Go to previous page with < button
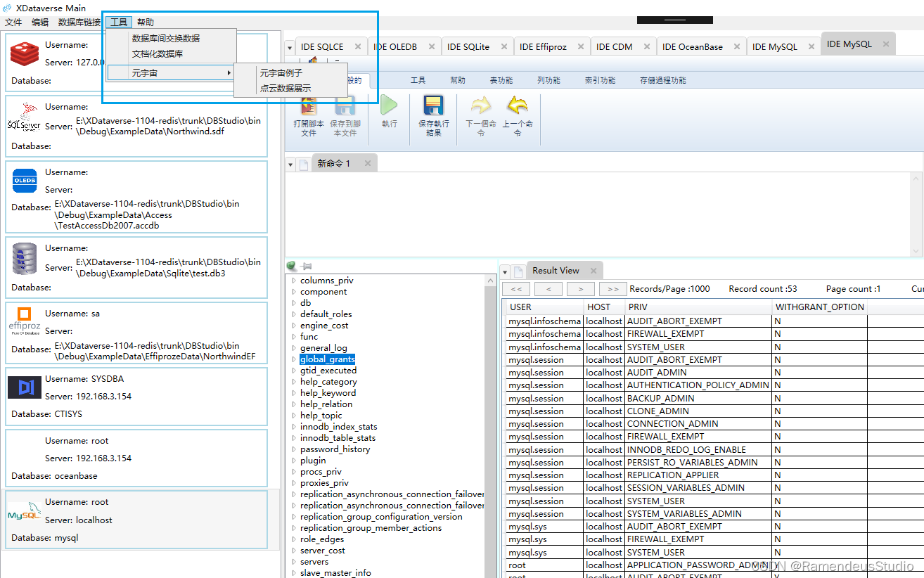This screenshot has height=578, width=924. coord(548,289)
